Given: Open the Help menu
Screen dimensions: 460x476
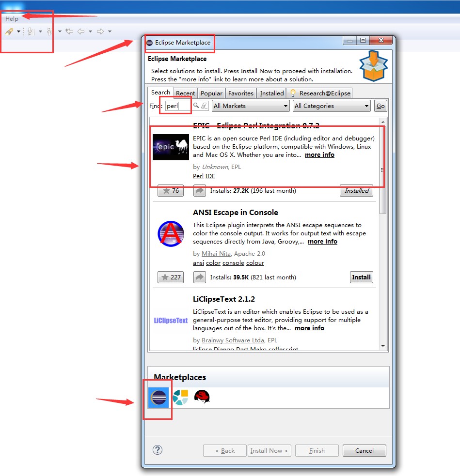Looking at the screenshot, I should click(12, 19).
